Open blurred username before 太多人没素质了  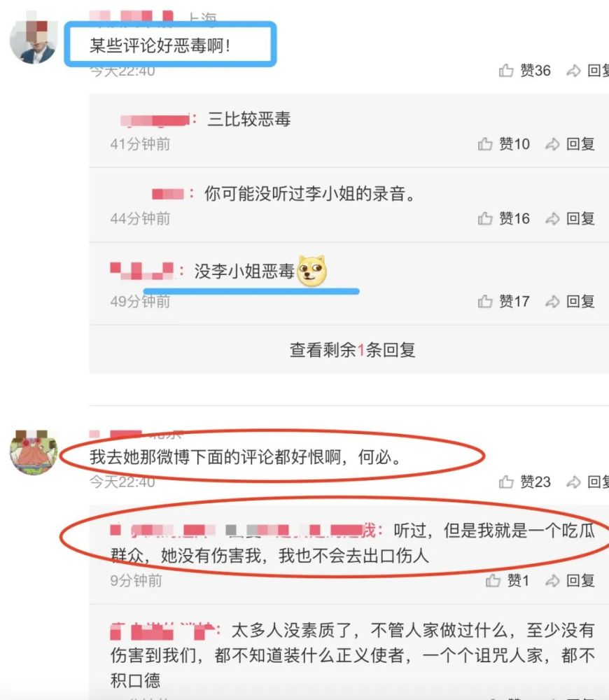[x=162, y=631]
